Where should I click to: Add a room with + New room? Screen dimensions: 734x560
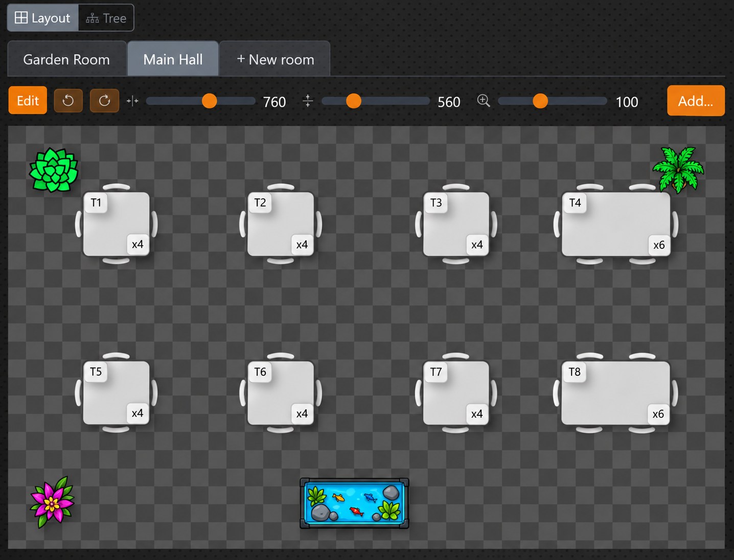(275, 59)
